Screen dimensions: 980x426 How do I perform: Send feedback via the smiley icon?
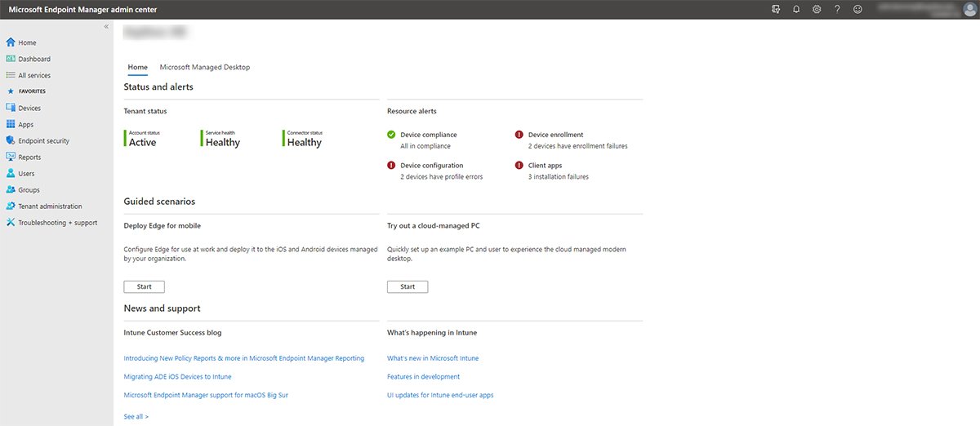pyautogui.click(x=857, y=9)
